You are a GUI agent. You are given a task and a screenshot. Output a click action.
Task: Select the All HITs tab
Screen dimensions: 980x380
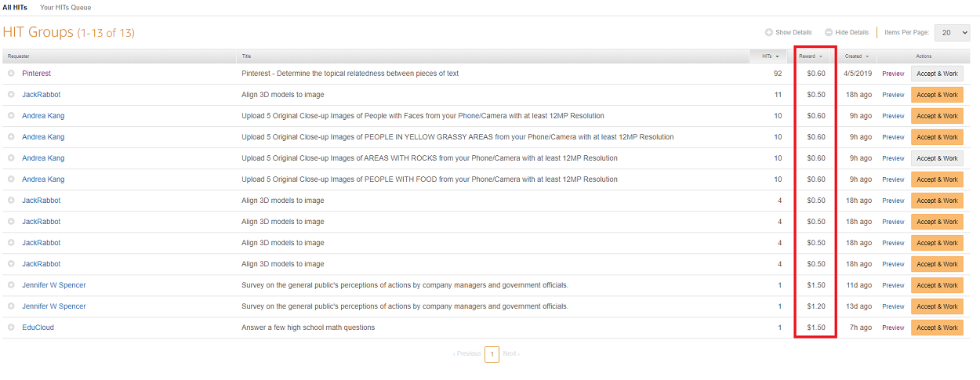[x=16, y=8]
